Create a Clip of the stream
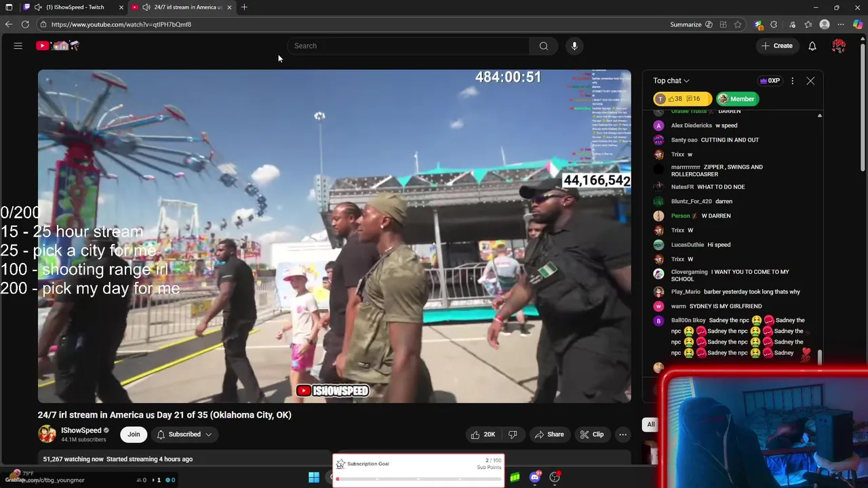 pyautogui.click(x=591, y=434)
